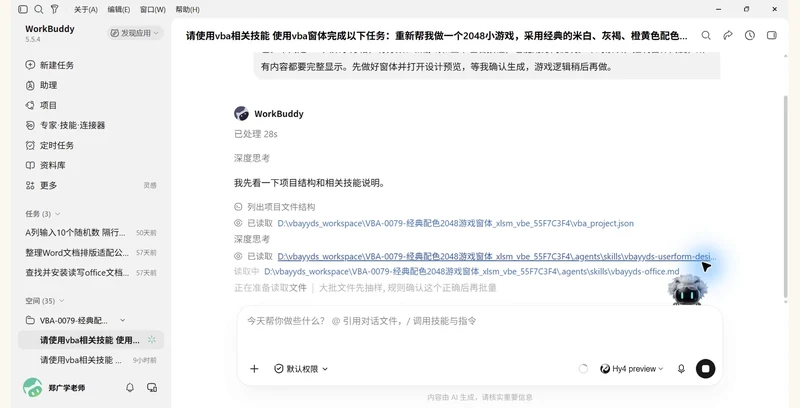Click the 资料库 book icon
Viewport: 800px width, 408px height.
pyautogui.click(x=30, y=165)
